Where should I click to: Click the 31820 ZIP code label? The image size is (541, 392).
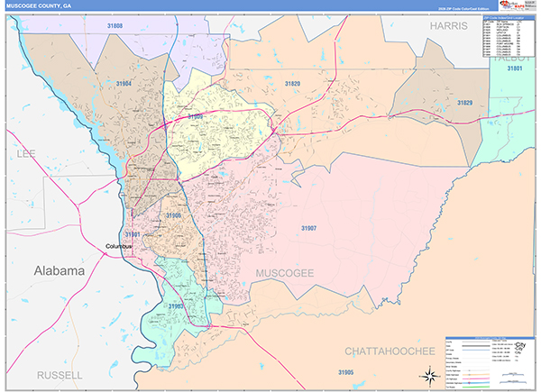pos(292,84)
